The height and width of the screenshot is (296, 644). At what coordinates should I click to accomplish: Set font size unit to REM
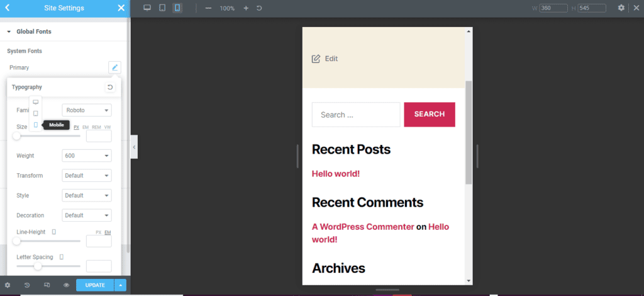click(x=96, y=127)
